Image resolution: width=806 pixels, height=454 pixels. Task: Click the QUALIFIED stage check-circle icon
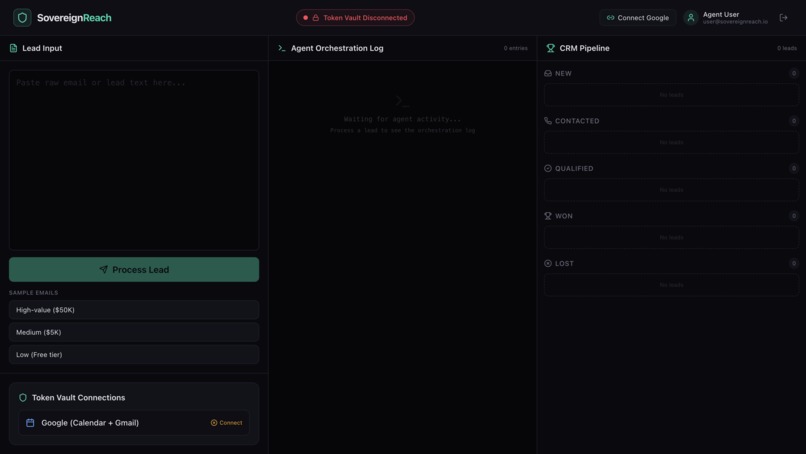coord(548,168)
